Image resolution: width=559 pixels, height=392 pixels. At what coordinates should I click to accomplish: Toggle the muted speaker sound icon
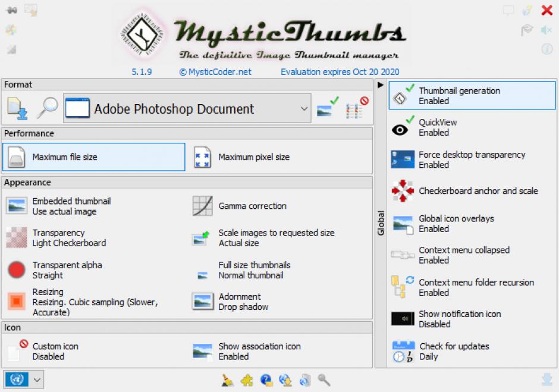point(546,30)
